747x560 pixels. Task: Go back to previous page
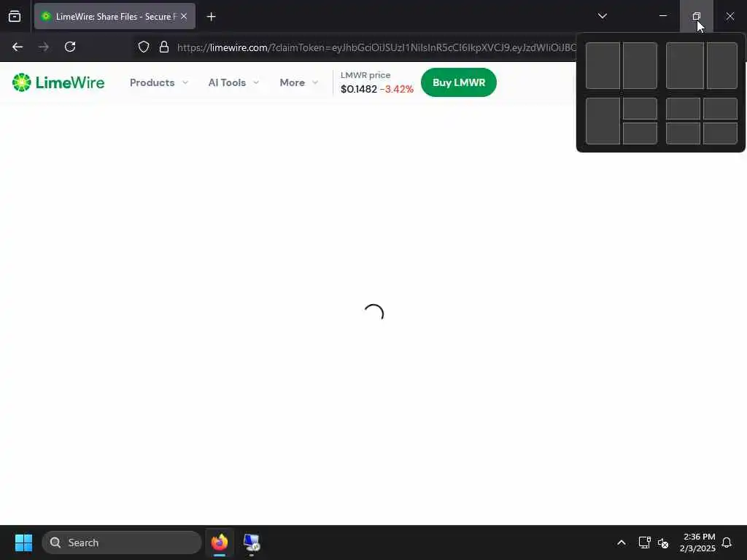18,47
